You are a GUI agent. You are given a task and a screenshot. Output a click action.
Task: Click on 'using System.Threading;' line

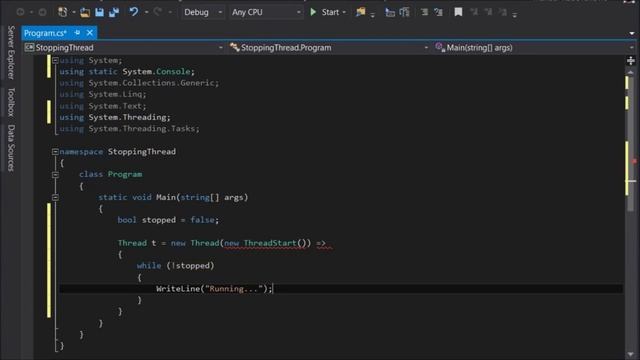[115, 117]
